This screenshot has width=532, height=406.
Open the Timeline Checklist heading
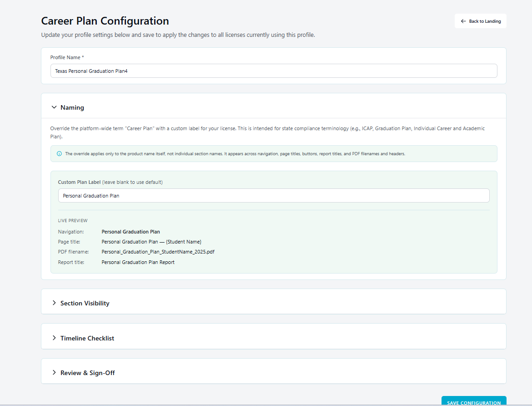click(87, 338)
